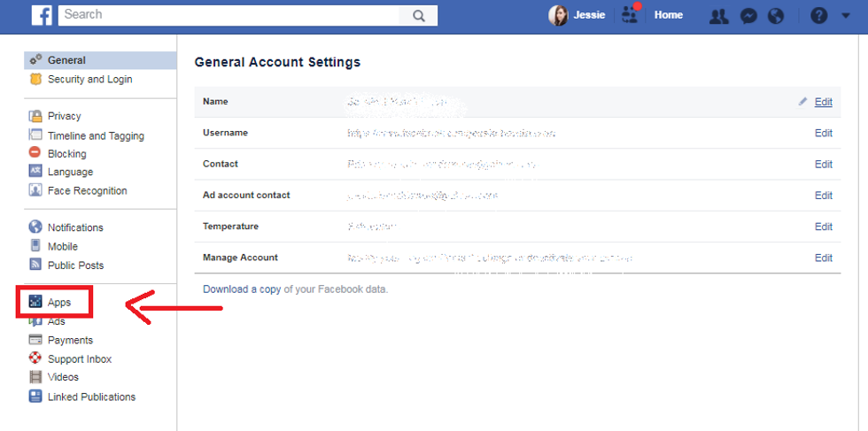Open Blocking settings
The width and height of the screenshot is (868, 431).
(66, 153)
